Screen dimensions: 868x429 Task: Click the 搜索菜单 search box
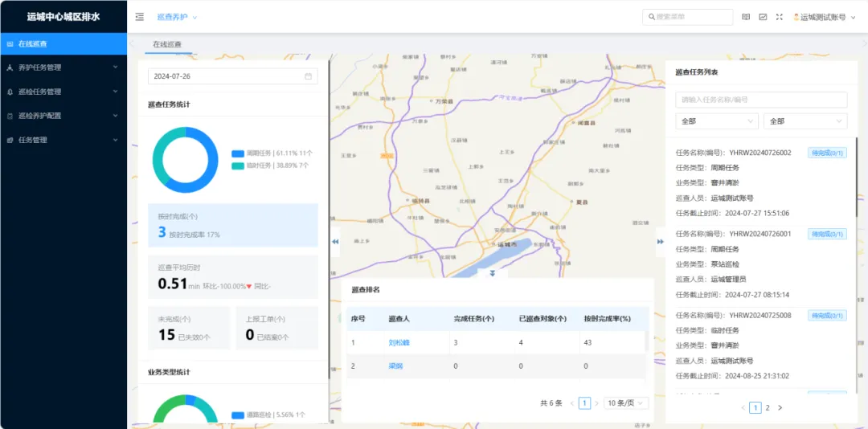pyautogui.click(x=687, y=17)
